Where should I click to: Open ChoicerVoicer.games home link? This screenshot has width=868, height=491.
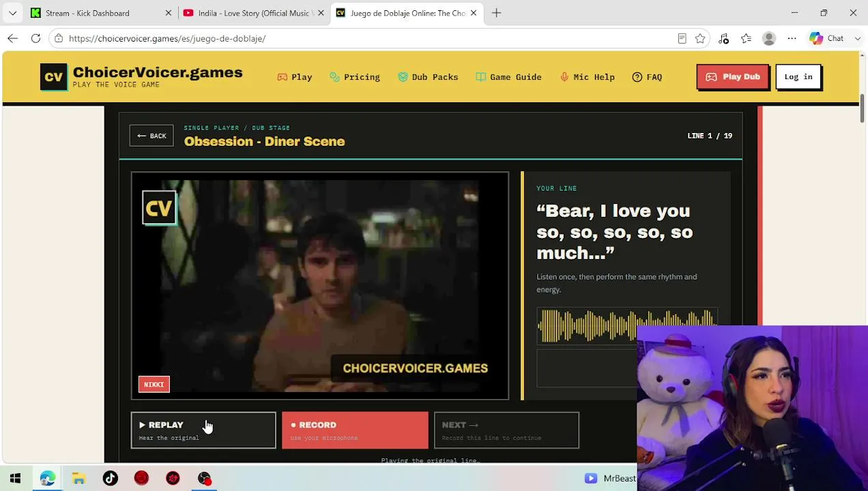tap(158, 77)
